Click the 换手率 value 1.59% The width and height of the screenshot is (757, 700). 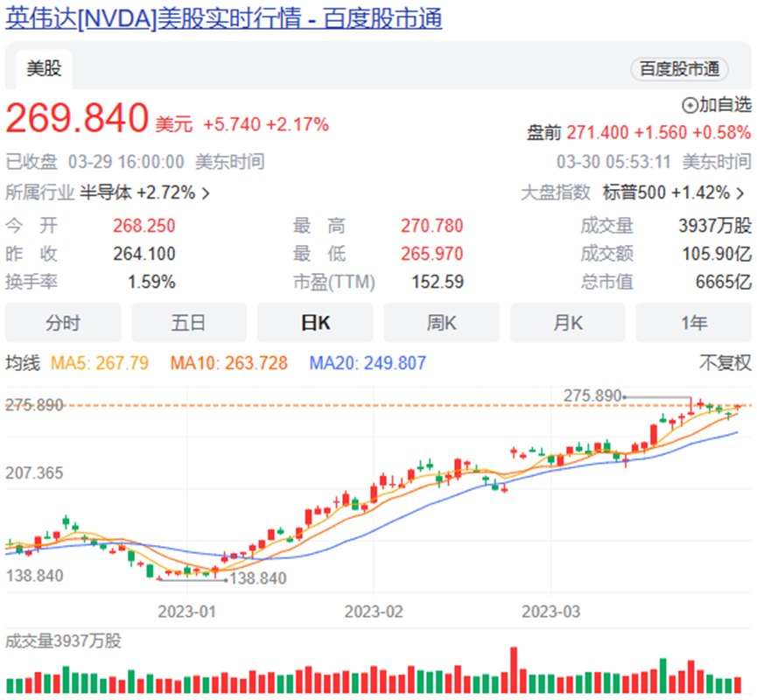[151, 282]
